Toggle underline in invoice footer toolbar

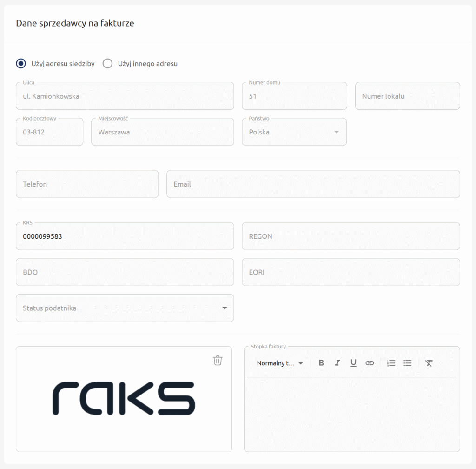click(353, 363)
